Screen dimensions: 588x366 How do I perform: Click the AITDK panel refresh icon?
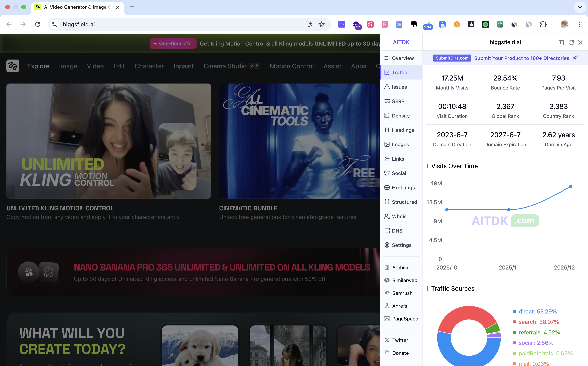[x=571, y=43]
